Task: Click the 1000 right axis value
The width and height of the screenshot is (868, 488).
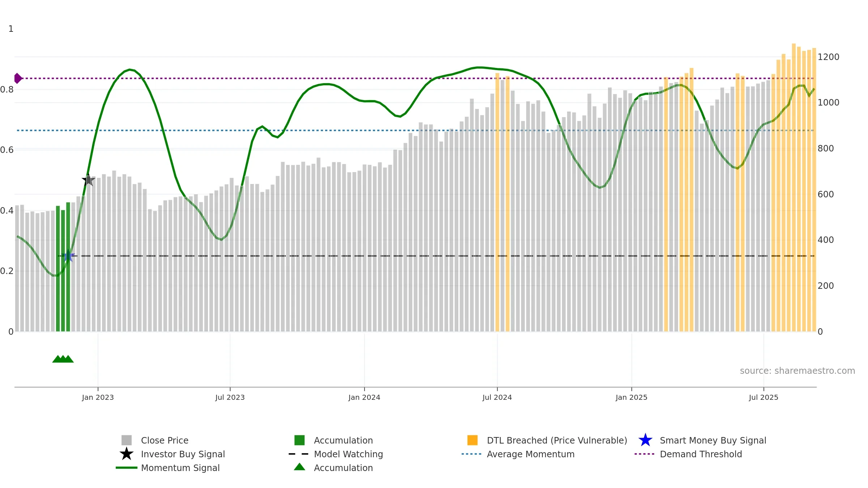Action: [829, 103]
